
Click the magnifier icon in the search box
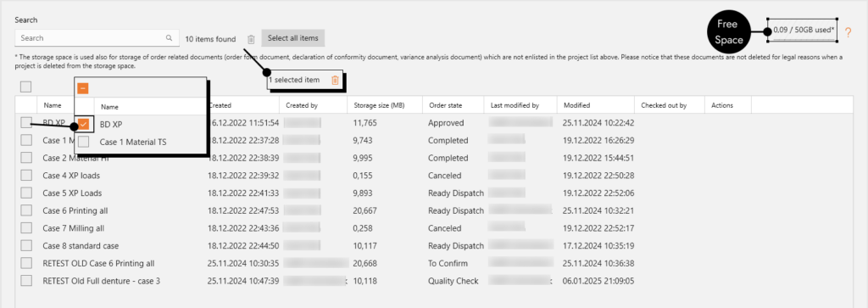169,38
